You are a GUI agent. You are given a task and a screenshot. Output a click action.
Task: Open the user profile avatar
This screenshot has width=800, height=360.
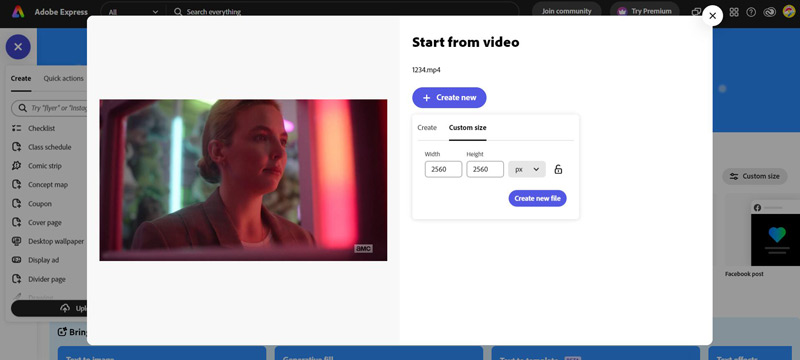tap(789, 11)
